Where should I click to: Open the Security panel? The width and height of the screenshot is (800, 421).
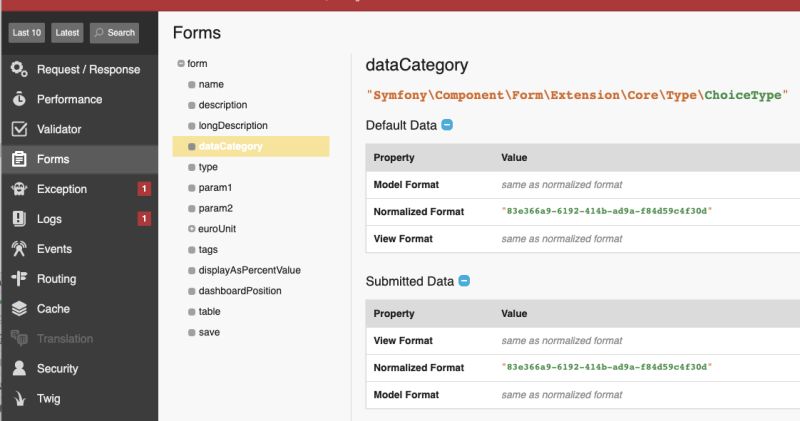pyautogui.click(x=57, y=369)
